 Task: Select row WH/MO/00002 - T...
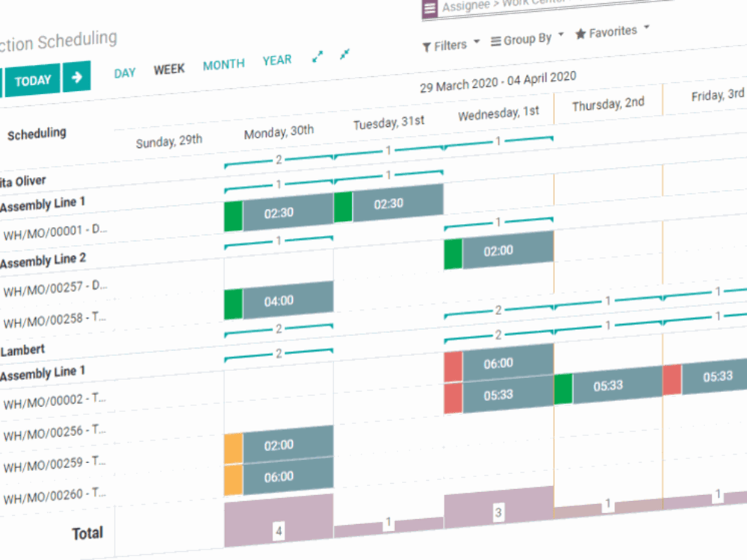click(x=55, y=400)
